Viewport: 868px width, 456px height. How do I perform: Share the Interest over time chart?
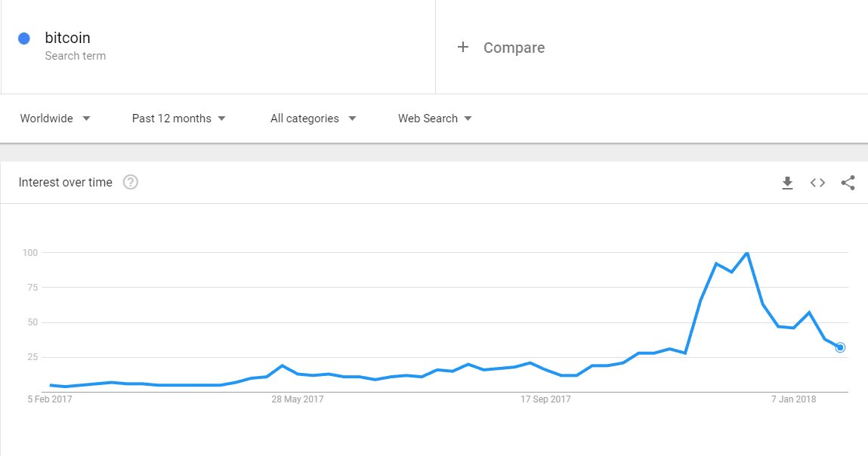(x=848, y=183)
